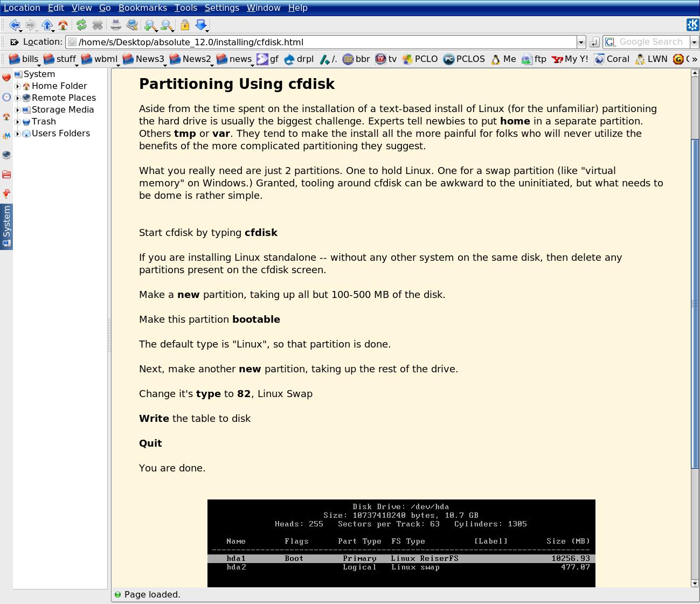Open the wbml bookmark folder
700x604 pixels.
[100, 59]
